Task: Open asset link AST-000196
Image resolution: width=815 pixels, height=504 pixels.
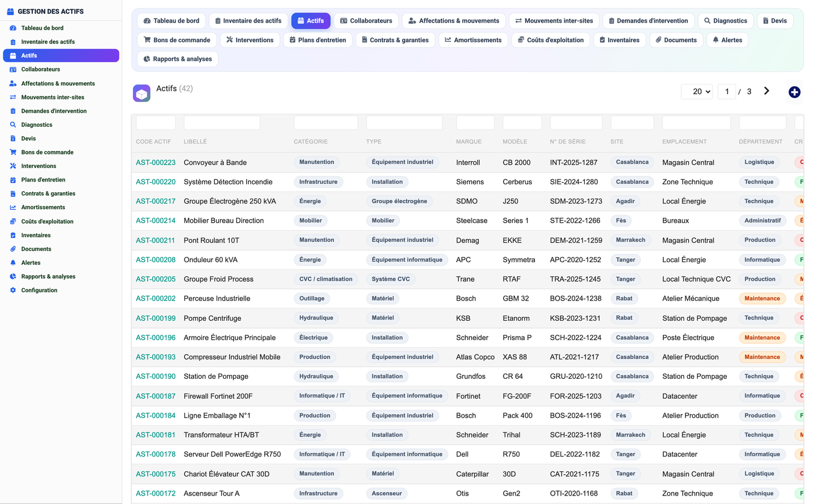Action: 156,338
